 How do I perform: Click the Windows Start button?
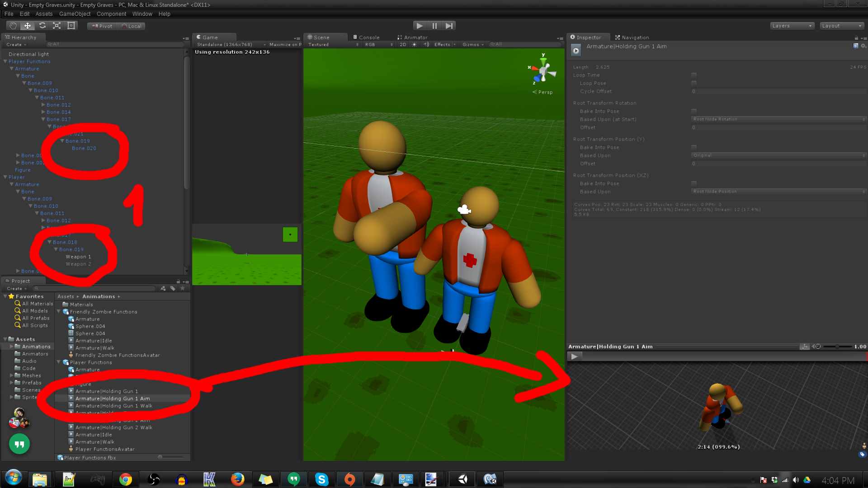point(13,478)
